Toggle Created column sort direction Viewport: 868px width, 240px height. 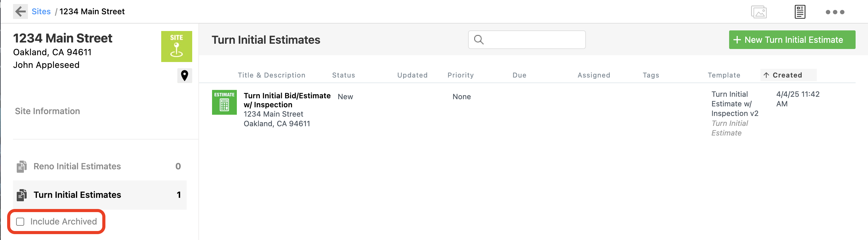coord(788,75)
